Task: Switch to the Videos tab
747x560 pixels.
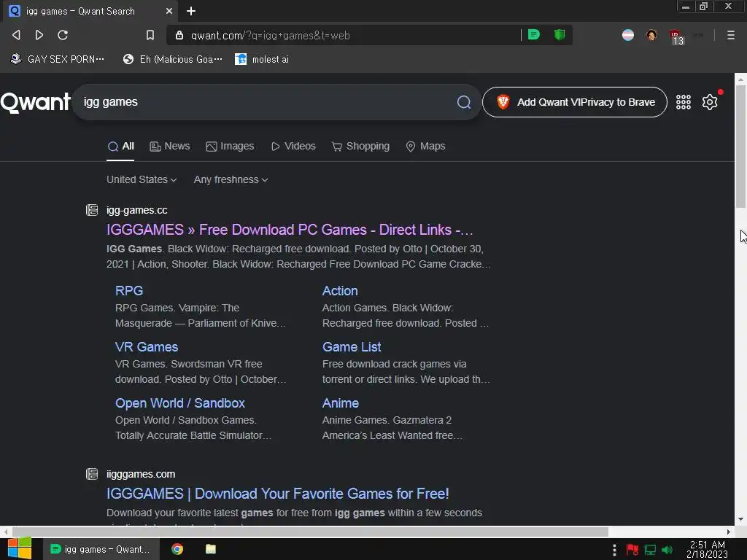Action: [x=293, y=146]
